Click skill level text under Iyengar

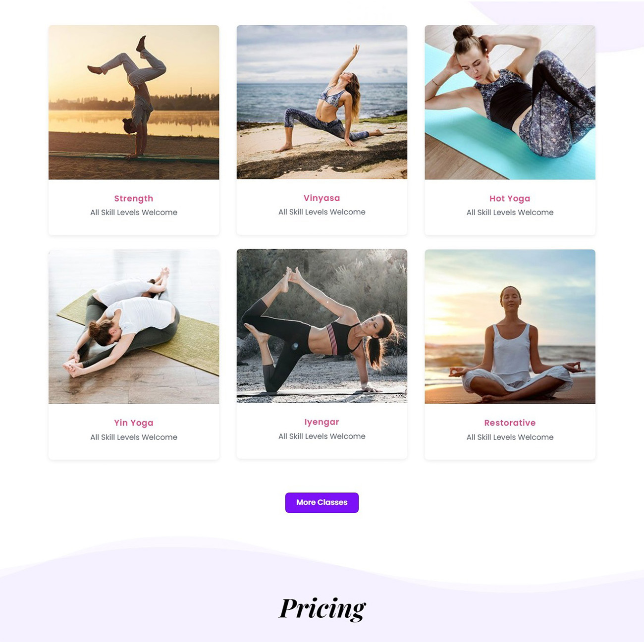point(322,436)
